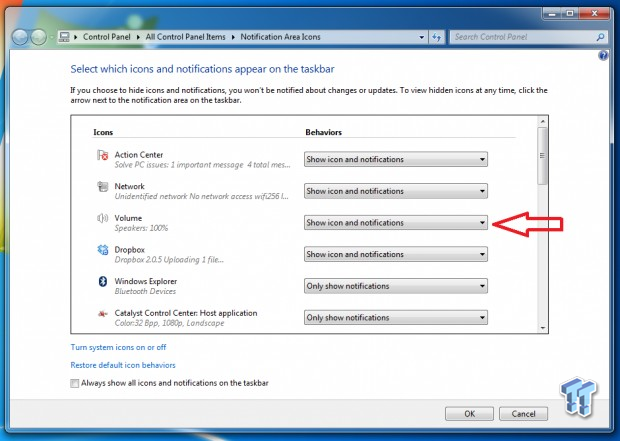The image size is (620, 441).
Task: Click the Catalyst Control Center icon
Action: (102, 314)
